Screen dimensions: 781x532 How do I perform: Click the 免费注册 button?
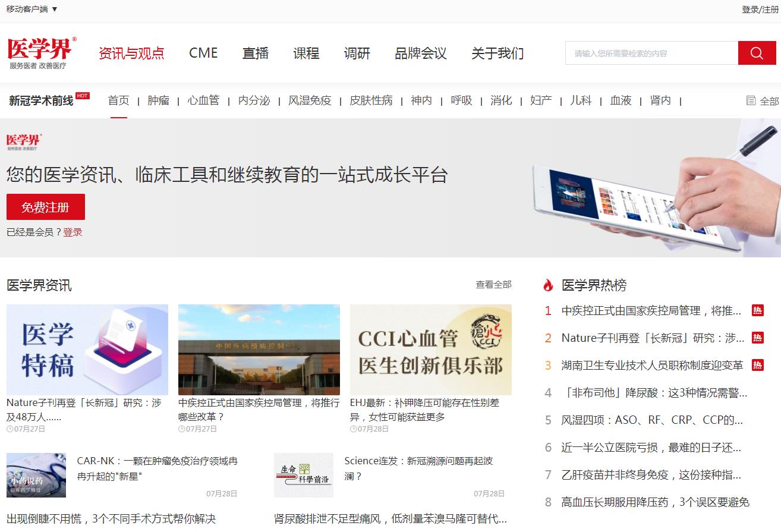(x=46, y=207)
